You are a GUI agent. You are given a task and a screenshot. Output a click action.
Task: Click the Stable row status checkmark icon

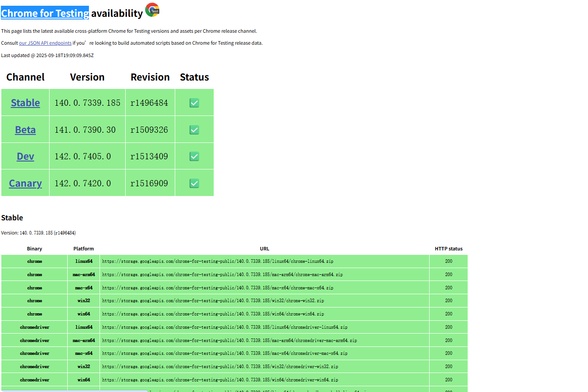click(194, 103)
